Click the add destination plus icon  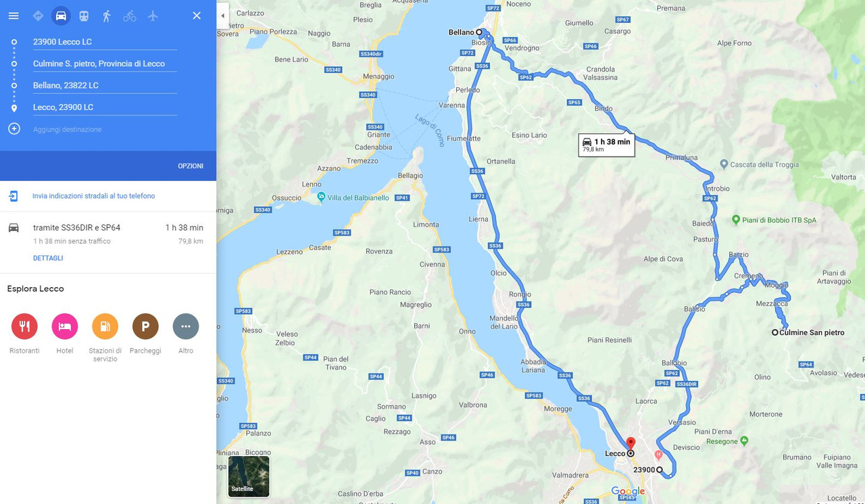pos(14,128)
